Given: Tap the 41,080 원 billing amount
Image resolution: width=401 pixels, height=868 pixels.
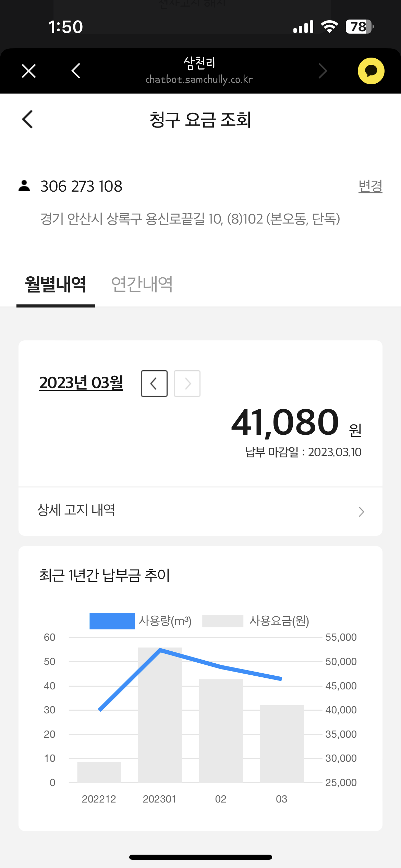Looking at the screenshot, I should pos(285,422).
